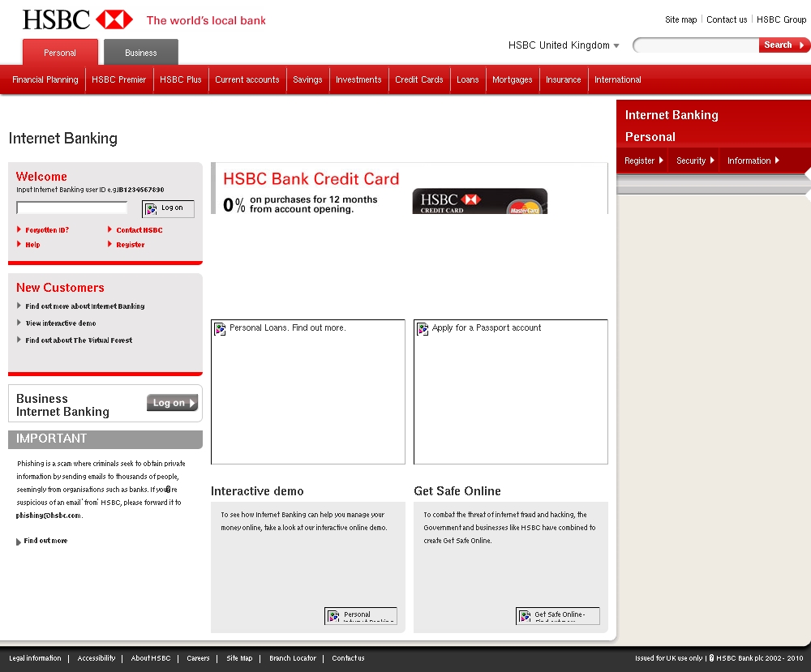This screenshot has height=672, width=811.
Task: Open the HSBC United Kingdom country dropdown
Action: click(x=564, y=45)
